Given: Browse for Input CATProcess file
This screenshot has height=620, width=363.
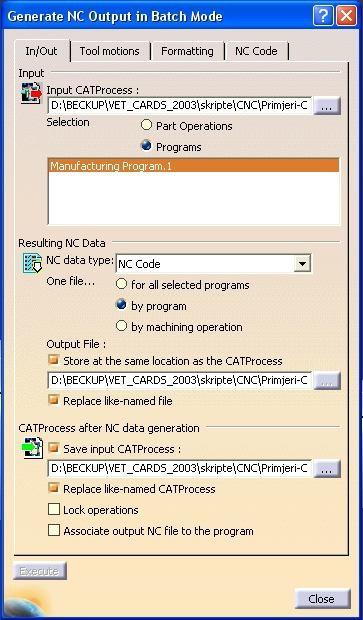Looking at the screenshot, I should [x=327, y=107].
